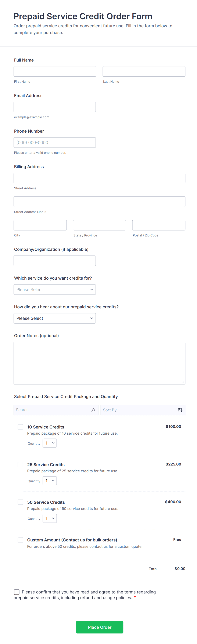Click the Sort By order icon
The height and width of the screenshot is (644, 197).
(x=180, y=410)
